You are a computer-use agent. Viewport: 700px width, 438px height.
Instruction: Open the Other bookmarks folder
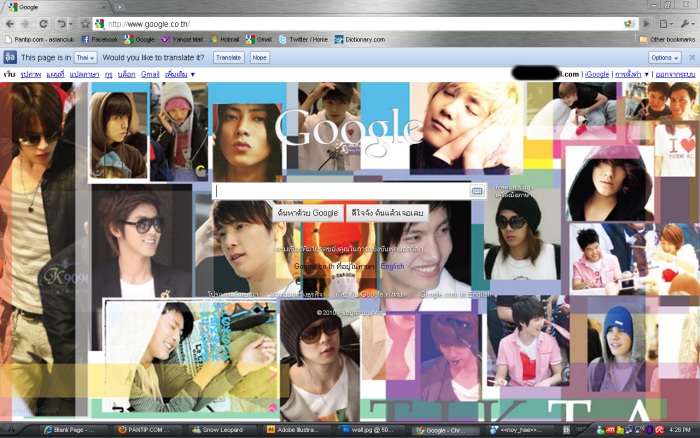coord(667,39)
